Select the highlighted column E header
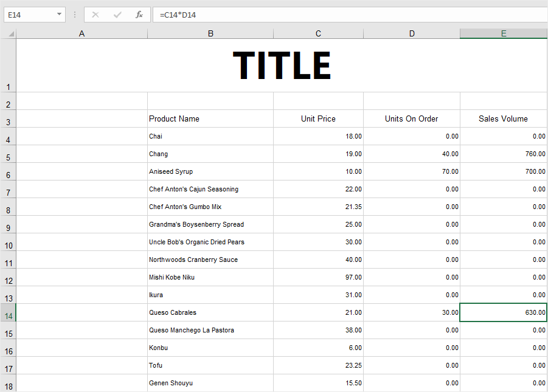Image resolution: width=548 pixels, height=392 pixels. tap(504, 33)
